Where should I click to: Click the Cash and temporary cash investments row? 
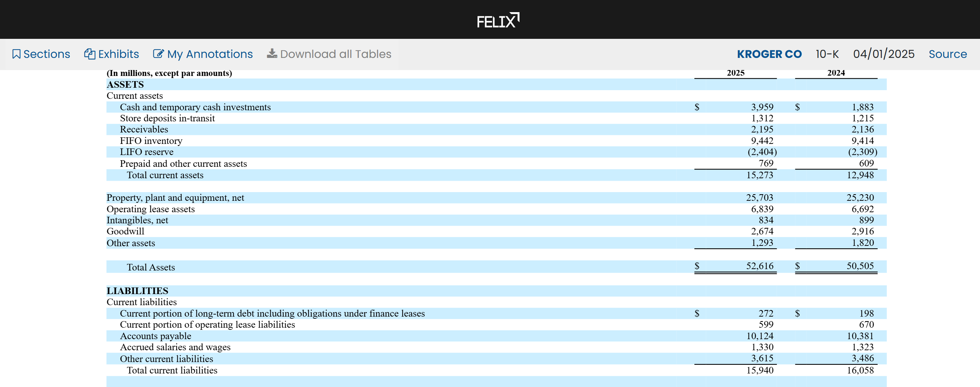click(x=195, y=107)
